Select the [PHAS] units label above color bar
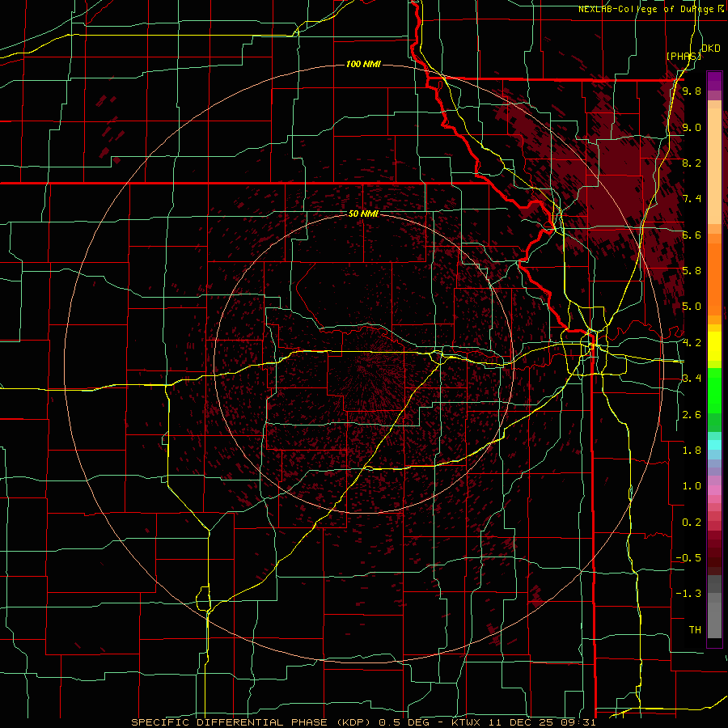 (x=684, y=56)
